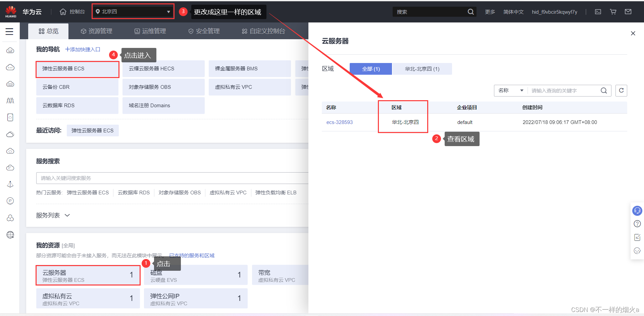The width and height of the screenshot is (644, 316).
Task: Click 弹性负载均衡 ELB in 热门云服务
Action: pos(276,193)
